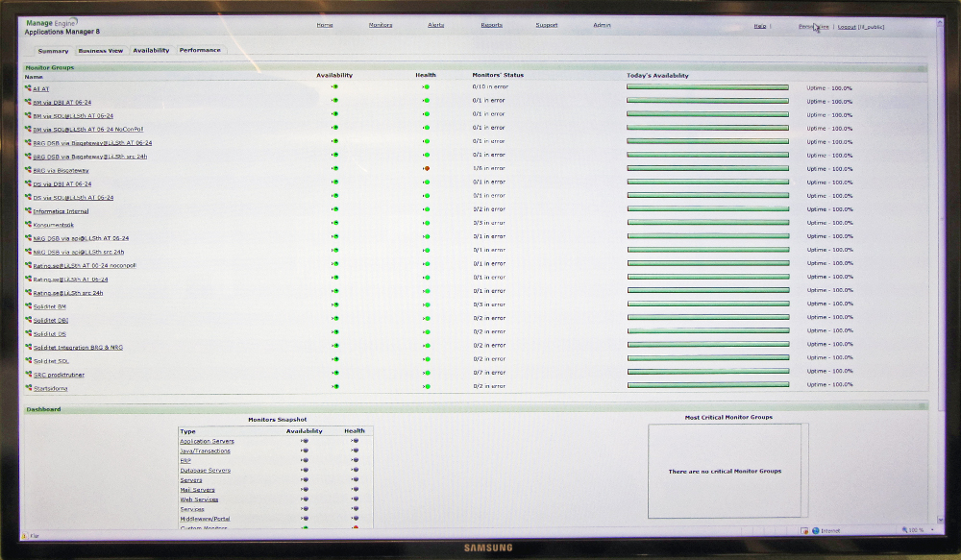The image size is (961, 560).
Task: Open the Alerts menu
Action: [x=435, y=25]
